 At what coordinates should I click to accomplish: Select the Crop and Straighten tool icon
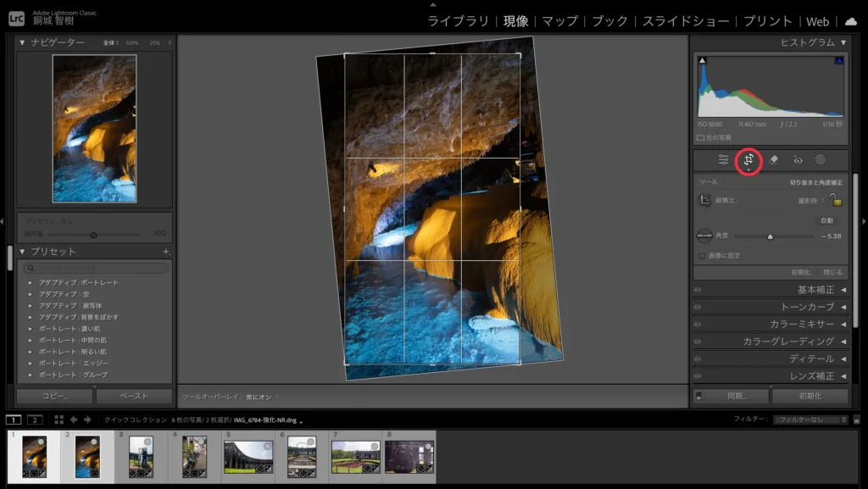tap(748, 159)
